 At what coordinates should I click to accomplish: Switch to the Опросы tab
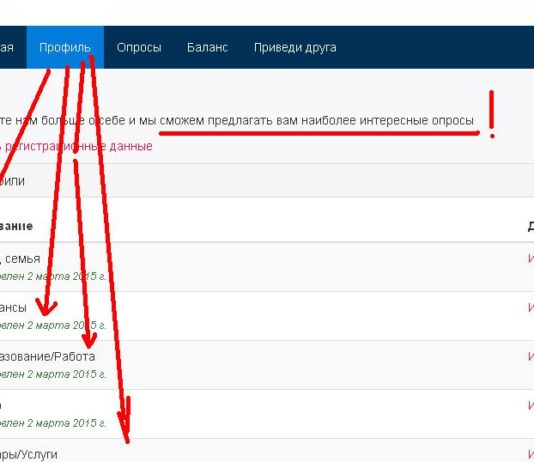[x=139, y=47]
